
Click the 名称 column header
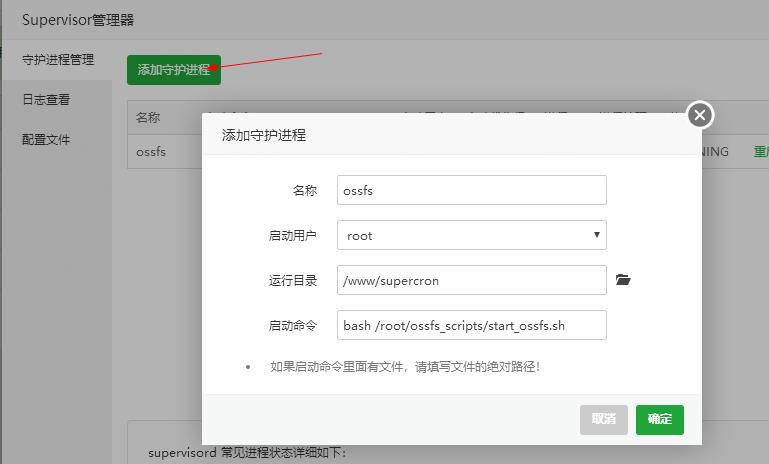point(148,118)
